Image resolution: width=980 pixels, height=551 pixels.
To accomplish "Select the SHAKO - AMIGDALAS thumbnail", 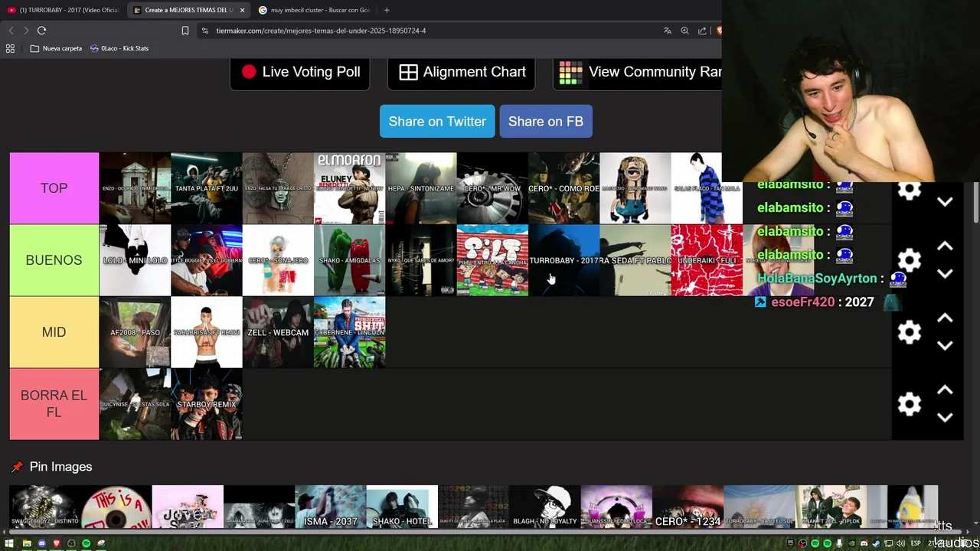I will 349,260.
